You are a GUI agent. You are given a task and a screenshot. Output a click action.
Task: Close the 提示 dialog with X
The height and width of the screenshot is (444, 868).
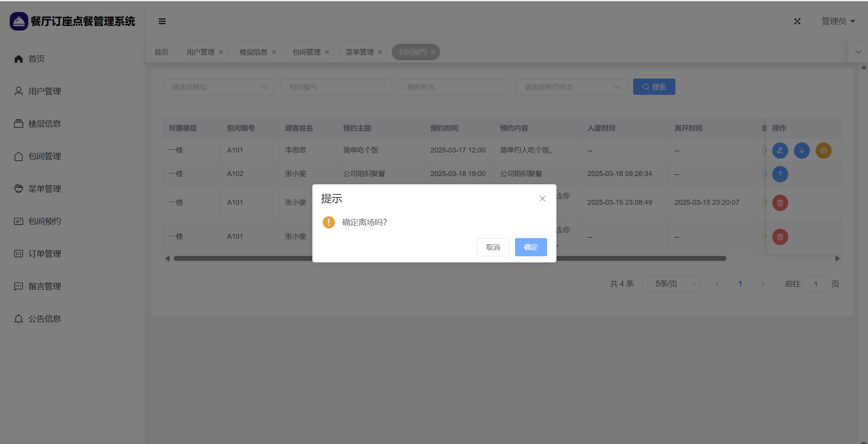pos(542,199)
